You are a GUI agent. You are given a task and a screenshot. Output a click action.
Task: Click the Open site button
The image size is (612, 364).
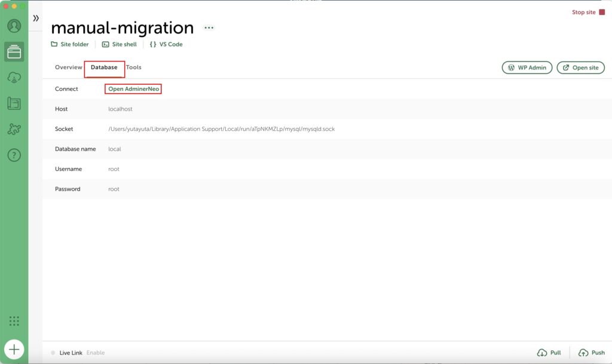(581, 68)
